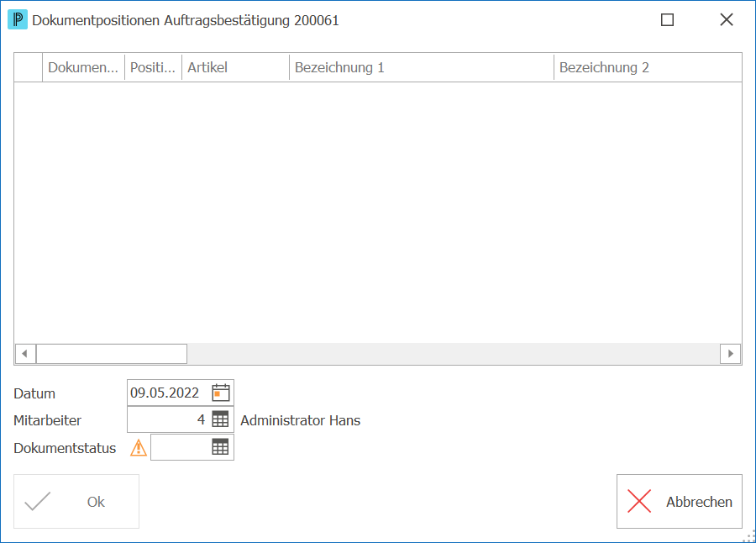Image resolution: width=756 pixels, height=543 pixels.
Task: Click the application logo in title bar
Action: (18, 20)
